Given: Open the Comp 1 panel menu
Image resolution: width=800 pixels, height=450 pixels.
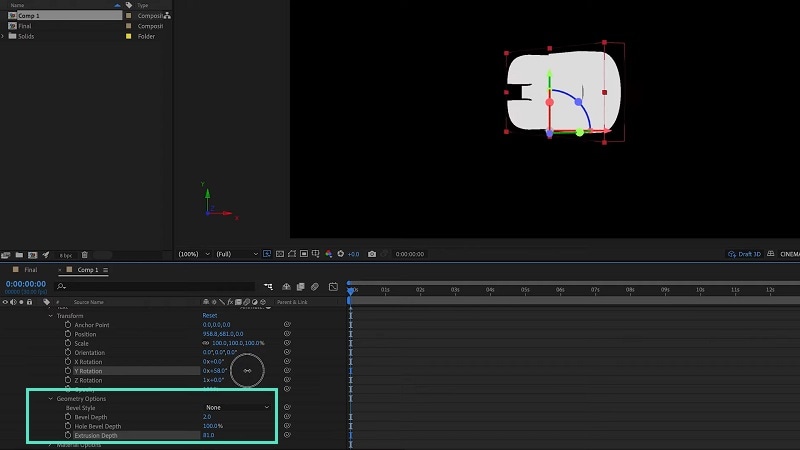Looking at the screenshot, I should coord(106,270).
